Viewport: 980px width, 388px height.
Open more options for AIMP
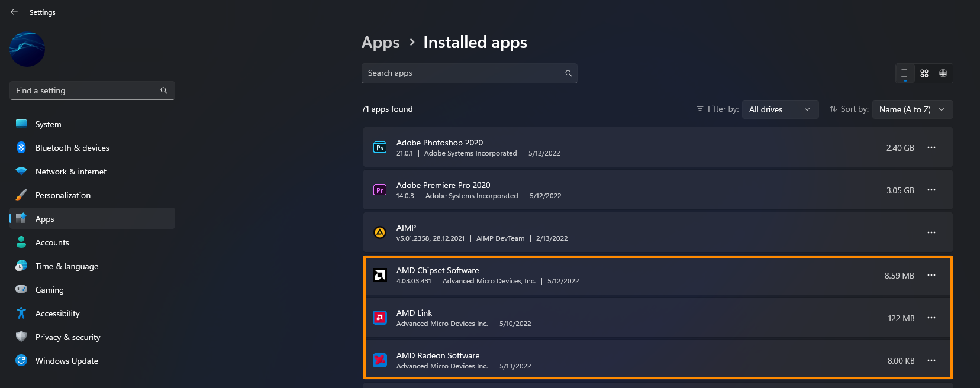(x=931, y=232)
